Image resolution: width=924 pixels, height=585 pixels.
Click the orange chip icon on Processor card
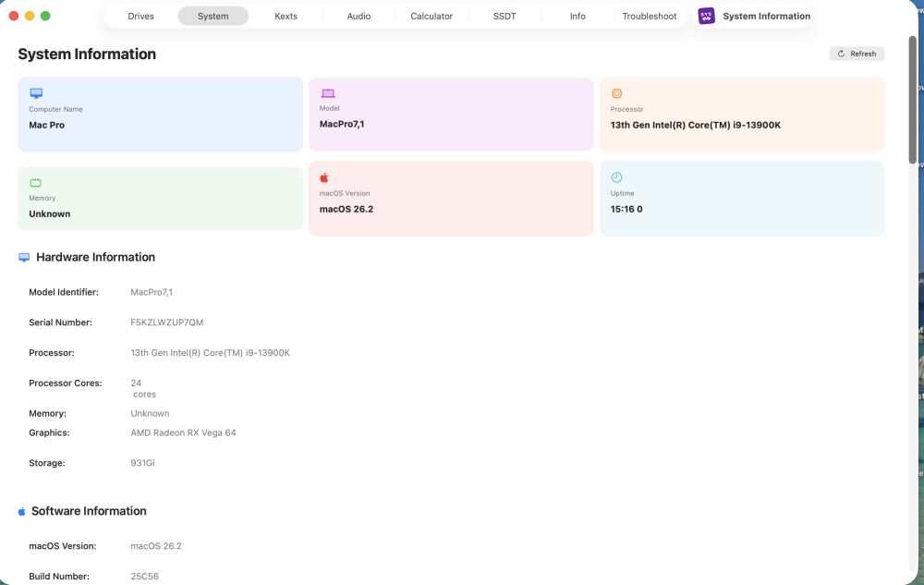pos(616,93)
